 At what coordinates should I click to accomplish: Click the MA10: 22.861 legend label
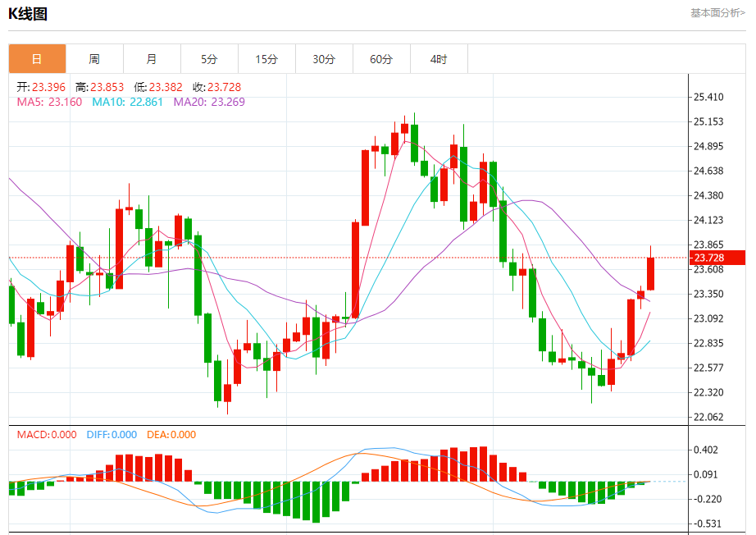[127, 103]
